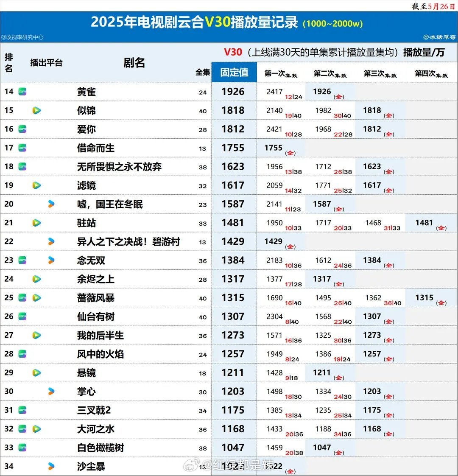Image resolution: width=458 pixels, height=476 pixels.
Task: Select the iQiyi icon next to 三叉戟2
Action: 22,410
